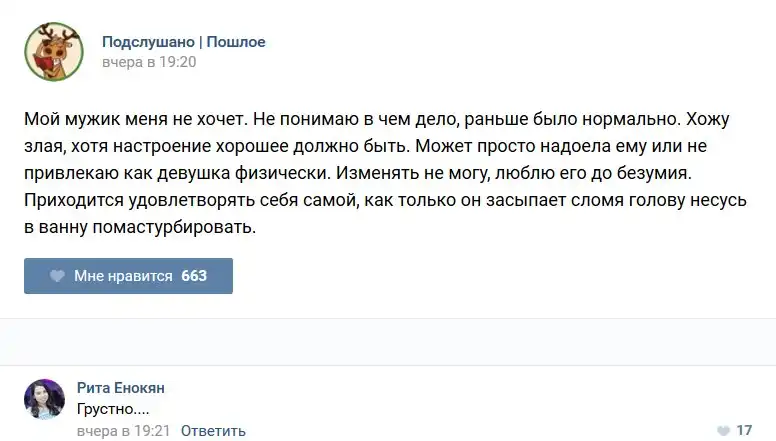Click the comment's like count 17

[744, 431]
